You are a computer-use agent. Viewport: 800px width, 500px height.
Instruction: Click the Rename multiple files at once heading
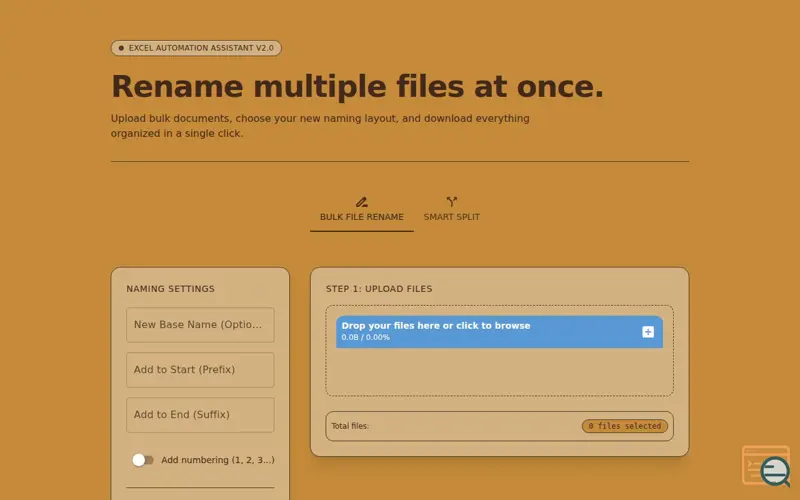[357, 86]
